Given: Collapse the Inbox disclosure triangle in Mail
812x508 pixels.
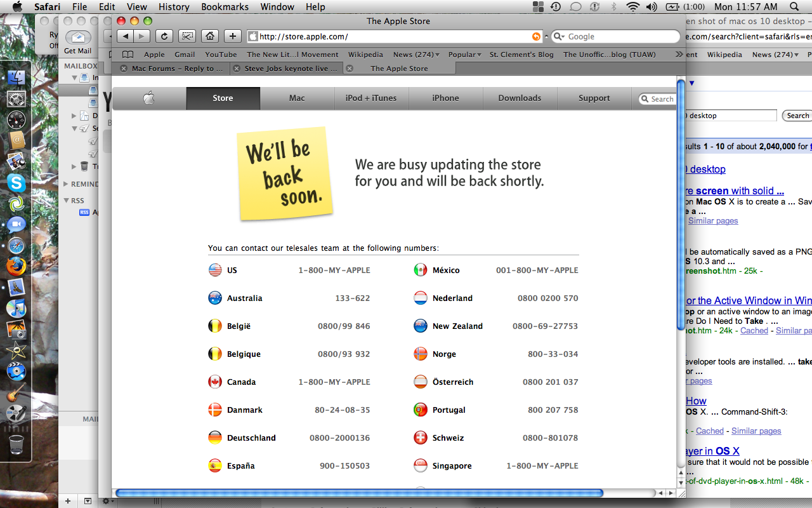Looking at the screenshot, I should (x=74, y=78).
